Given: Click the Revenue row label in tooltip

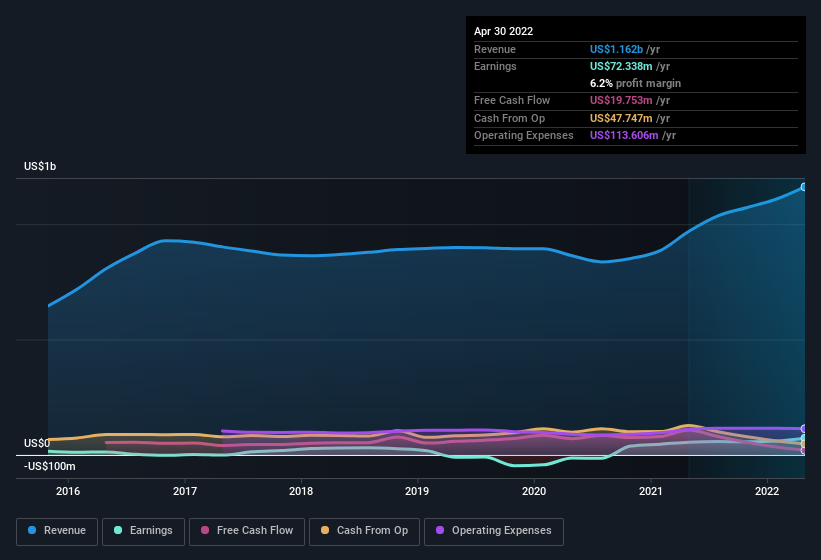Looking at the screenshot, I should 495,49.
